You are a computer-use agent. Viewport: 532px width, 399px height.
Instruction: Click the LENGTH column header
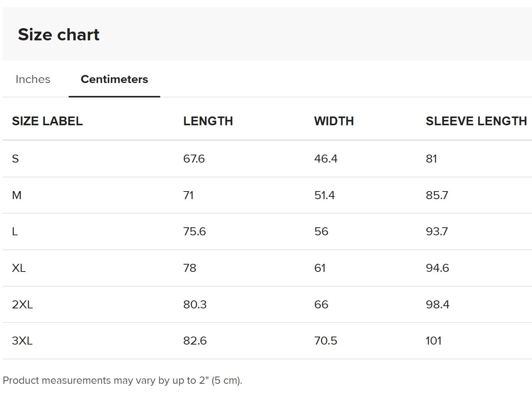tap(208, 121)
